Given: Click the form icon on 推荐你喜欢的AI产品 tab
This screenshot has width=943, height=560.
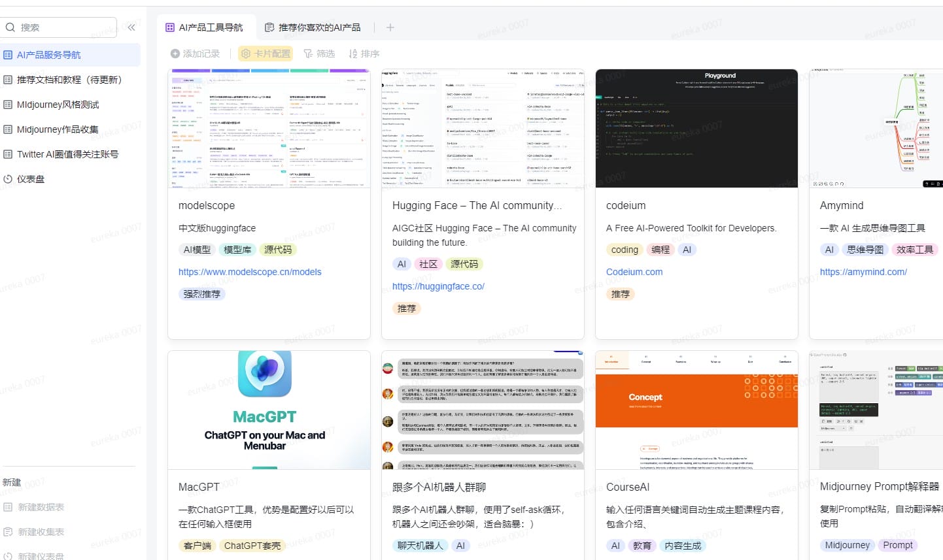Looking at the screenshot, I should pos(269,27).
